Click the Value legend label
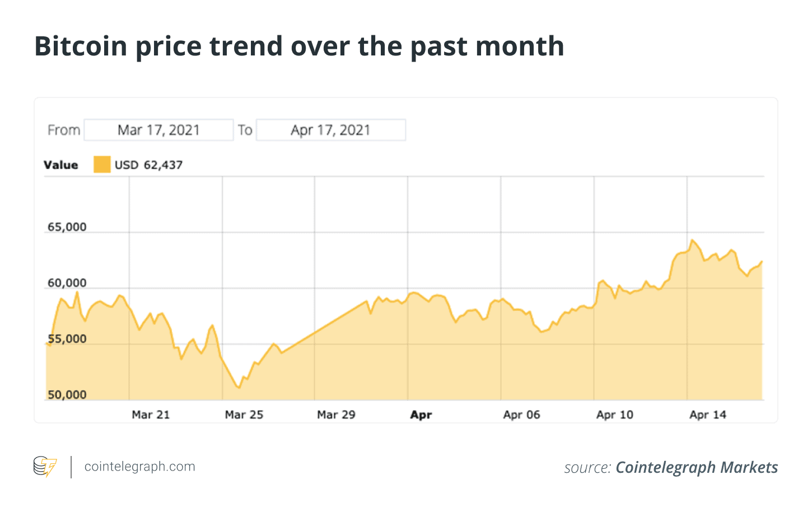 click(61, 165)
